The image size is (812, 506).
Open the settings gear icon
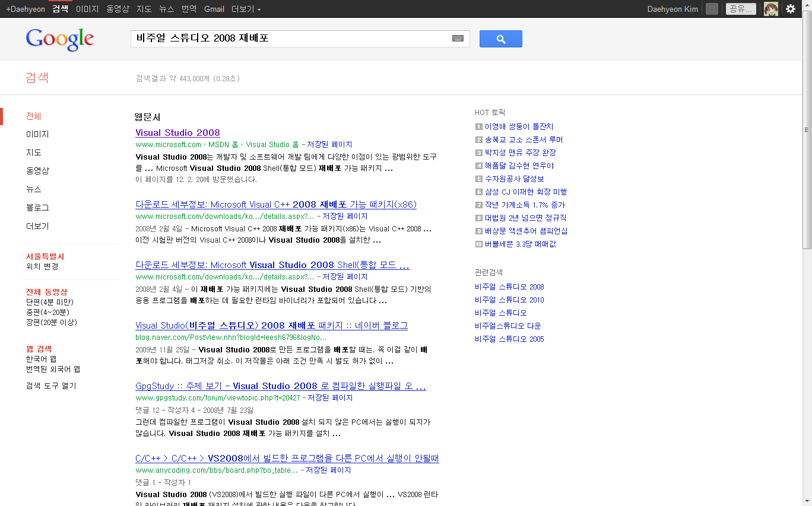[x=790, y=9]
